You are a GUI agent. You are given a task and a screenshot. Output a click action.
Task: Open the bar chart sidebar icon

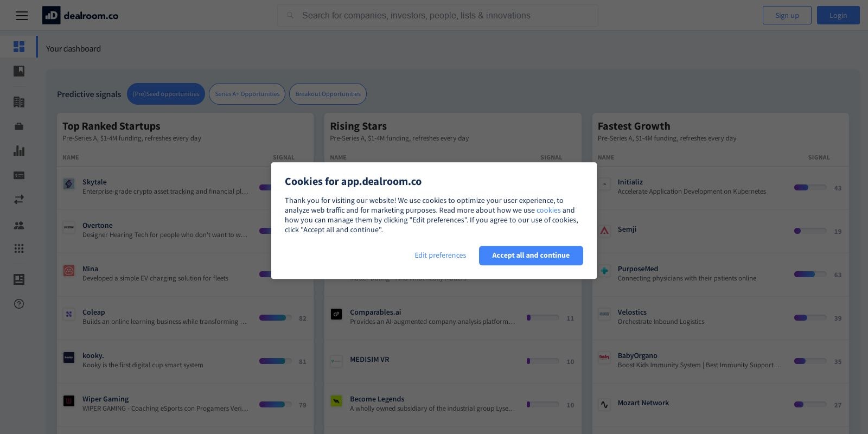pyautogui.click(x=19, y=151)
